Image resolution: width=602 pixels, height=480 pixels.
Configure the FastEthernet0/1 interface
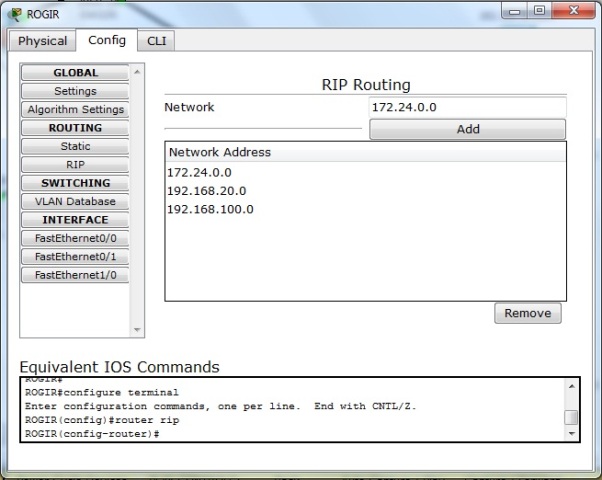click(75, 256)
